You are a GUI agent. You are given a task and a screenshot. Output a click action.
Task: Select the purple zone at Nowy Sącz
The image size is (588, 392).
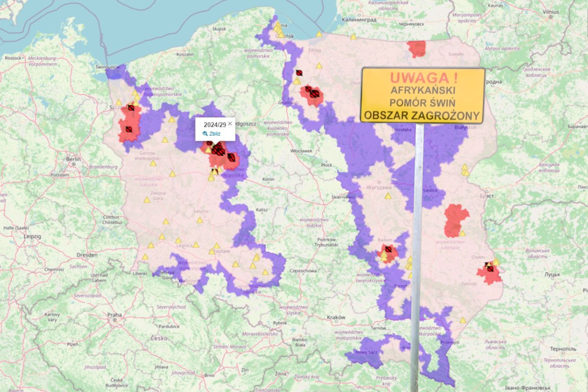367,356
